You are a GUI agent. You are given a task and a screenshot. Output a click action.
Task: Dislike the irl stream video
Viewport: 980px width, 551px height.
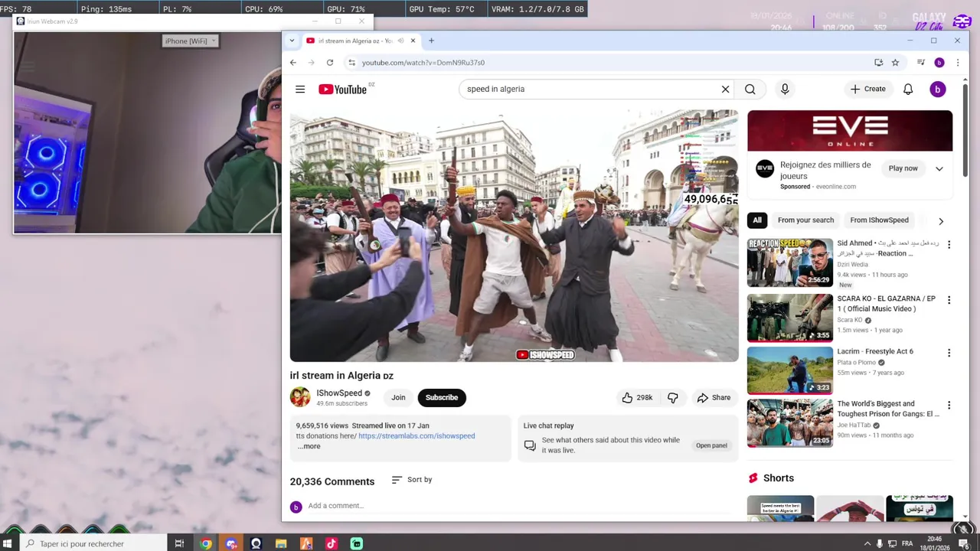click(x=673, y=398)
